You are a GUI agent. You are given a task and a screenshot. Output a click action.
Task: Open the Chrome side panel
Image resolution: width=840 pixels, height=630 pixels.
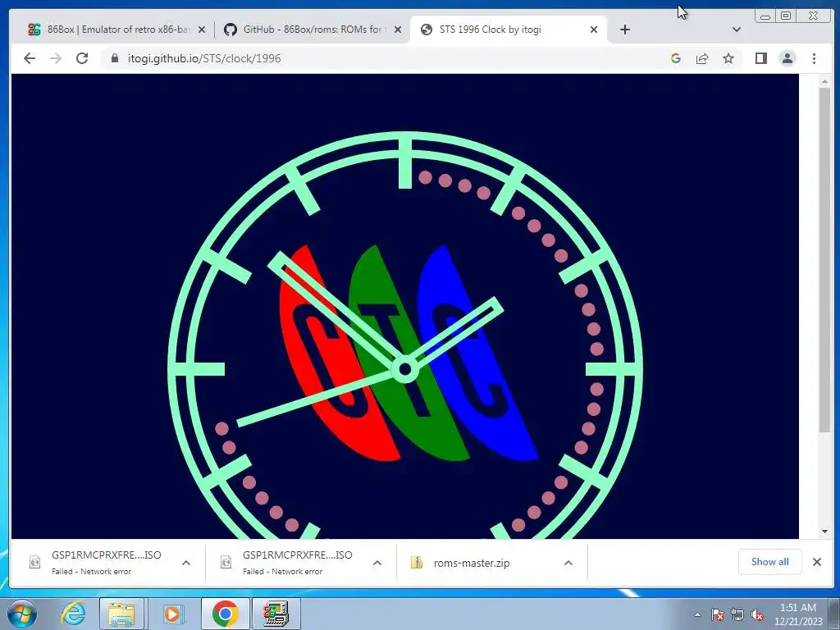760,58
